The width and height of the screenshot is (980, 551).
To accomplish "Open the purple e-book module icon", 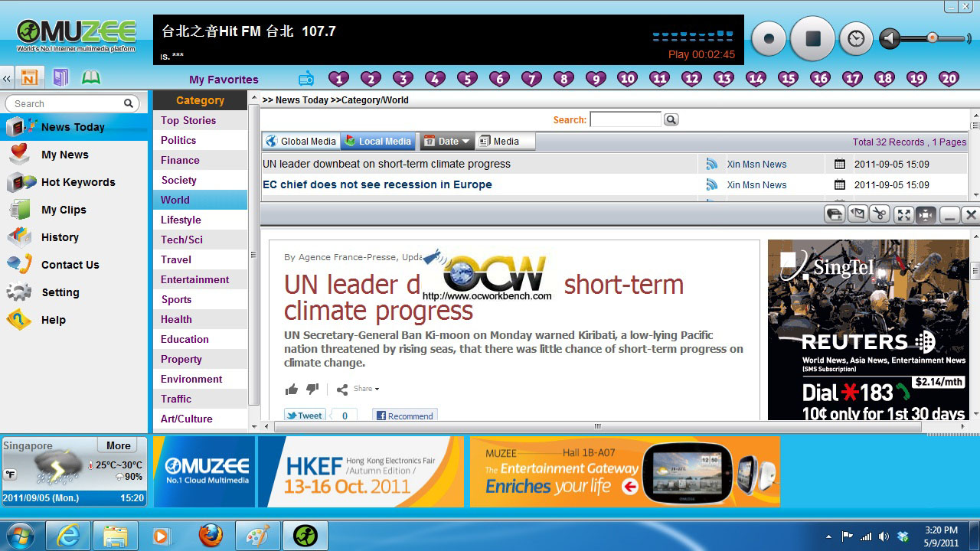I will pos(61,77).
